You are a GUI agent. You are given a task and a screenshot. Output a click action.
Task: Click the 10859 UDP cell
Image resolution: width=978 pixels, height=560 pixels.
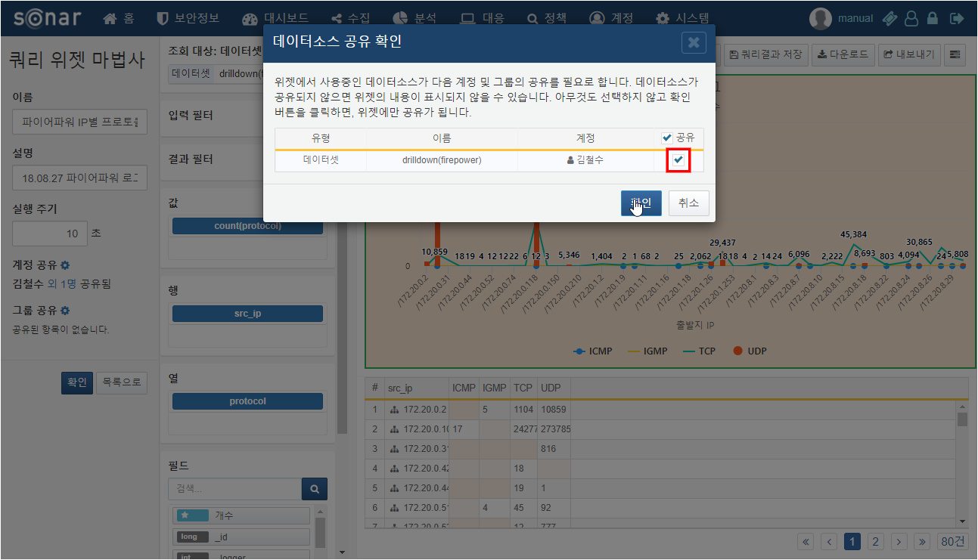click(554, 410)
